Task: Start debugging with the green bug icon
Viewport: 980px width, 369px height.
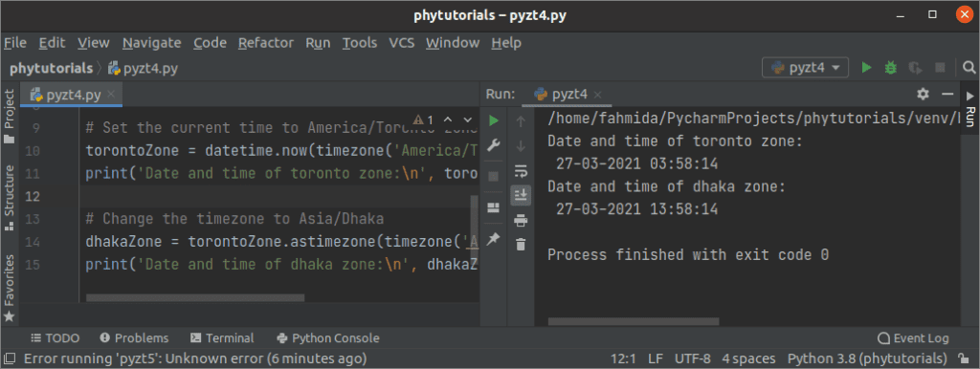Action: click(891, 68)
